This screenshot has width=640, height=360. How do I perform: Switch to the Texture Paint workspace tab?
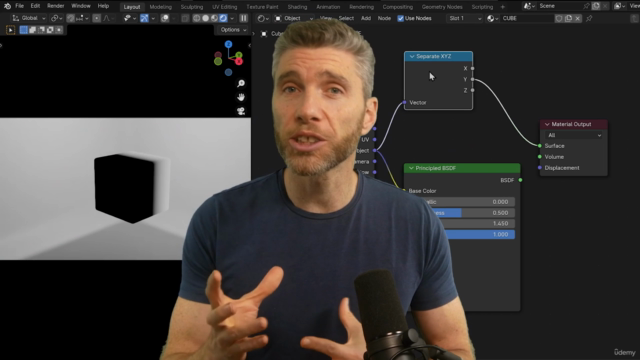[262, 7]
